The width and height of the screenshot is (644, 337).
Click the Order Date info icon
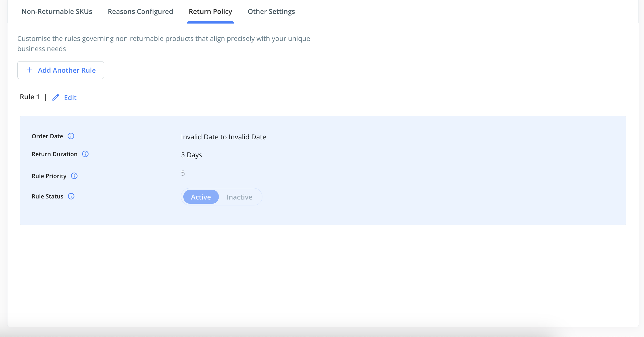point(71,136)
